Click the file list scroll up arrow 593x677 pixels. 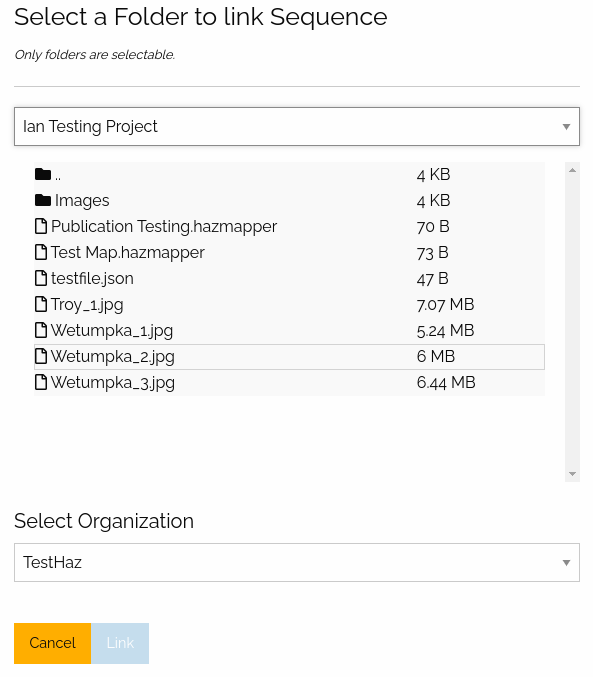click(572, 170)
